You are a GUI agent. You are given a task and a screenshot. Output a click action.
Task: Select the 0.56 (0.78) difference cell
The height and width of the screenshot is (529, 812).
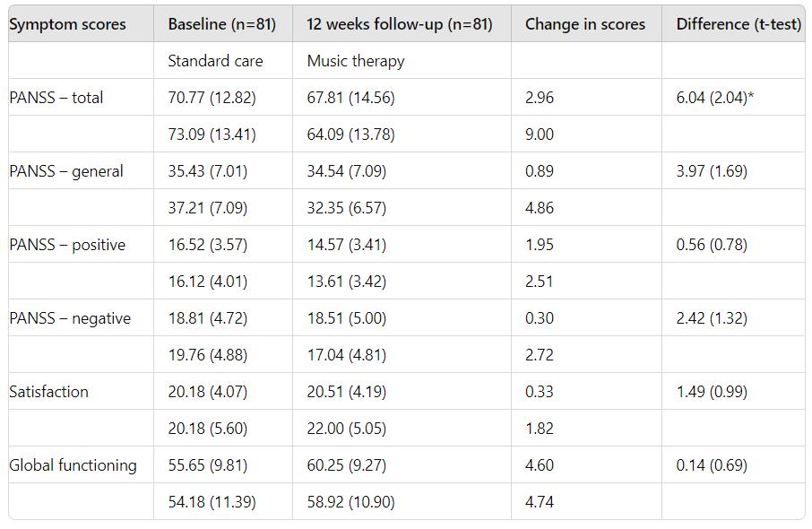tap(712, 245)
